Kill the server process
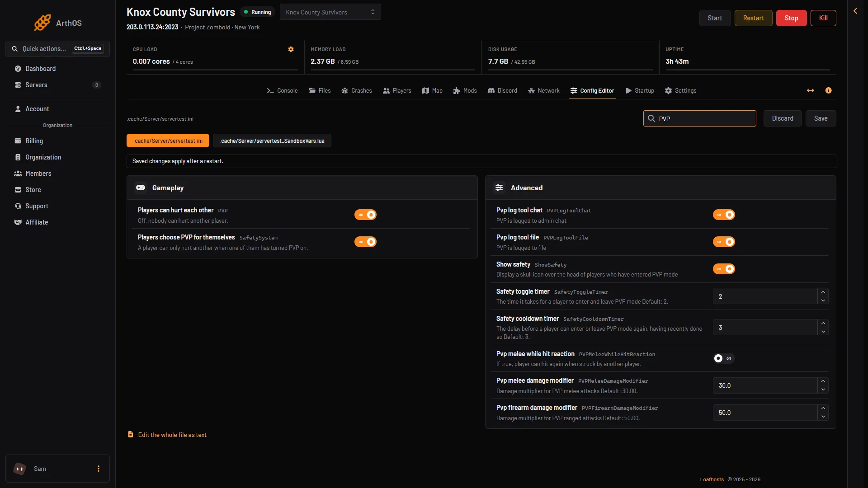868x488 pixels. 823,18
